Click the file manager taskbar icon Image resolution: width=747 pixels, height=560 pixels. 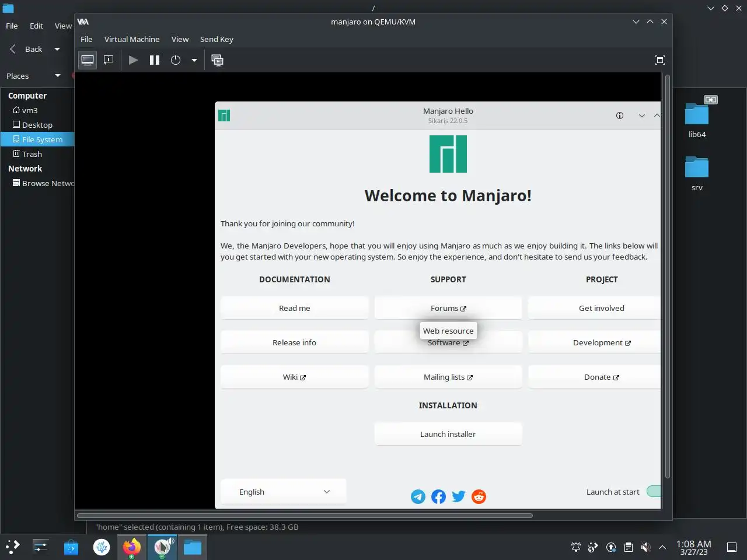(193, 547)
